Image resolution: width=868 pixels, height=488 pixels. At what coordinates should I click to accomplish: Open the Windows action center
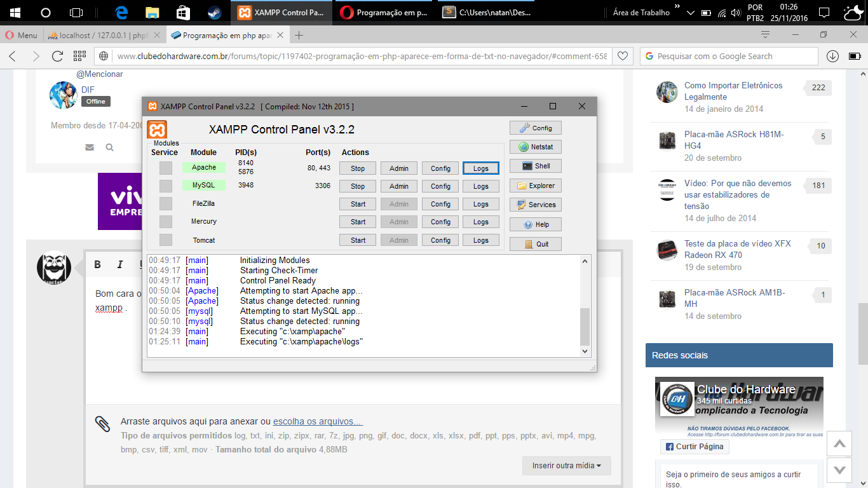(x=824, y=12)
